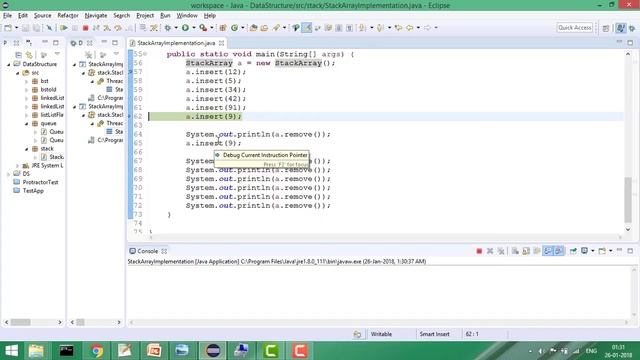Click the Resume debug button in toolbar
This screenshot has height=360, width=640.
coord(64,28)
